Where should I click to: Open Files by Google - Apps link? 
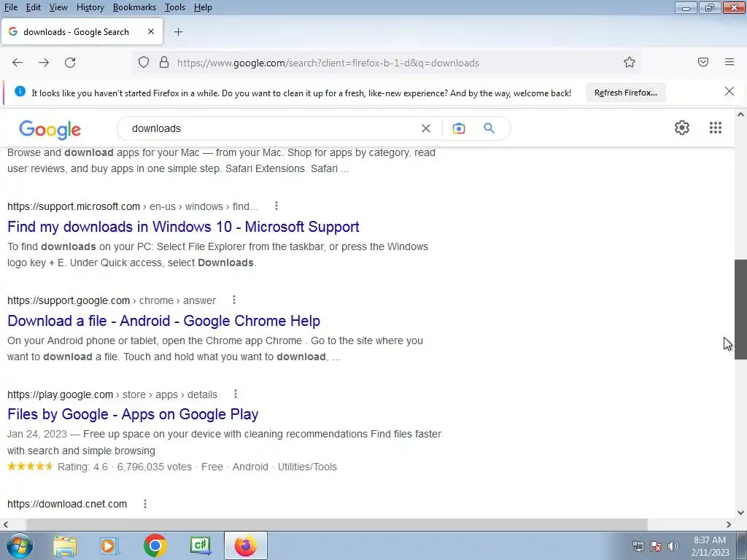pyautogui.click(x=133, y=414)
